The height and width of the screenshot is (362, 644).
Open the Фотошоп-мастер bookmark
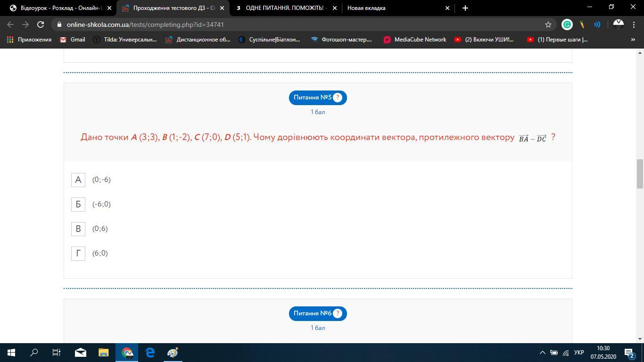342,40
